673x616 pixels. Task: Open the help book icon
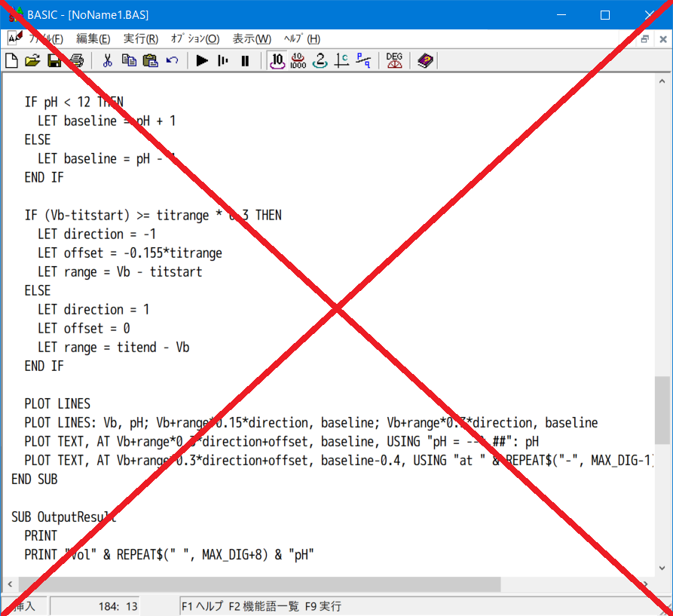coord(425,61)
